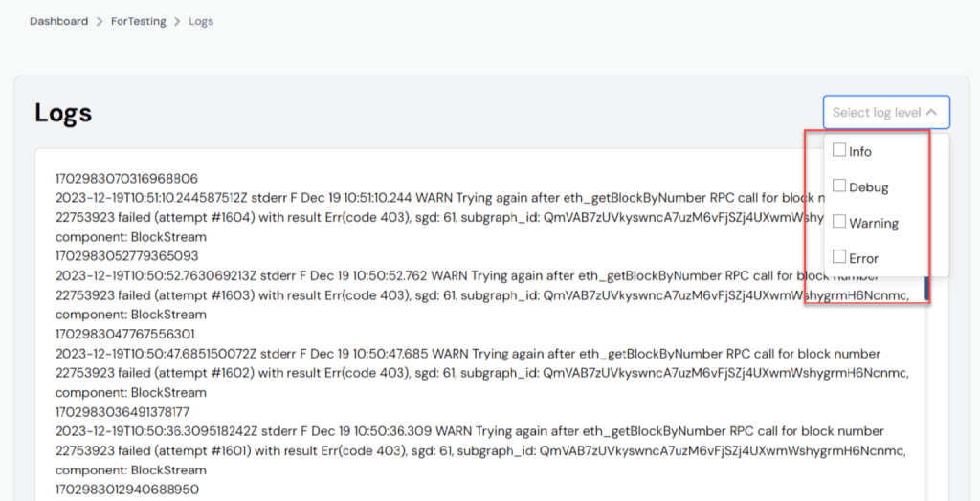Screen dimensions: 980x501
Task: Pick the Debug option label
Action: pos(869,187)
